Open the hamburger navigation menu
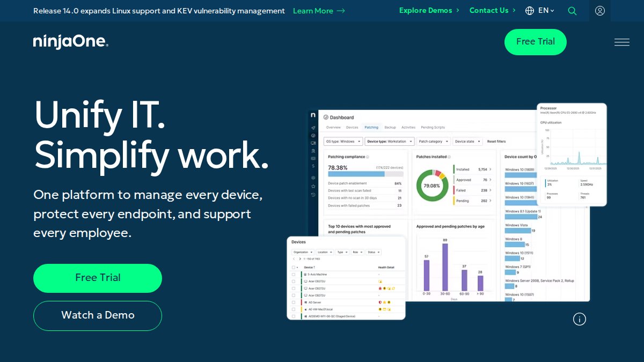The image size is (644, 362). 622,42
